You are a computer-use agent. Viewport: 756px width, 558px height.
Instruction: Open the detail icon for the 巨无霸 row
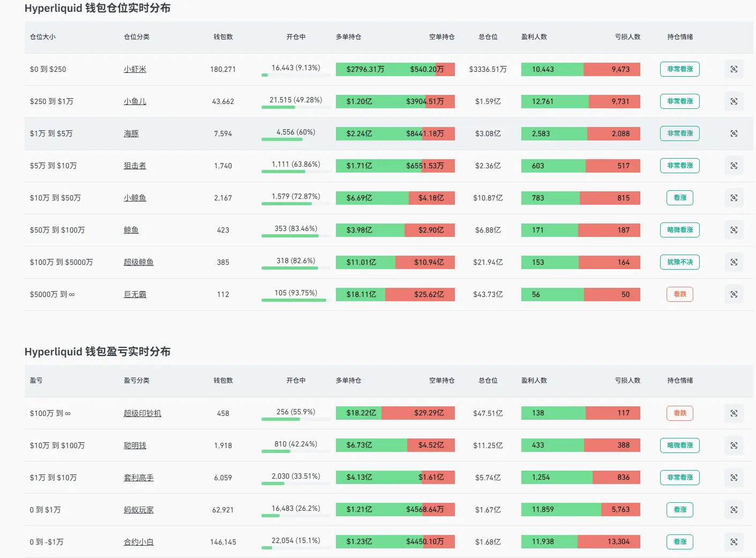coord(734,294)
